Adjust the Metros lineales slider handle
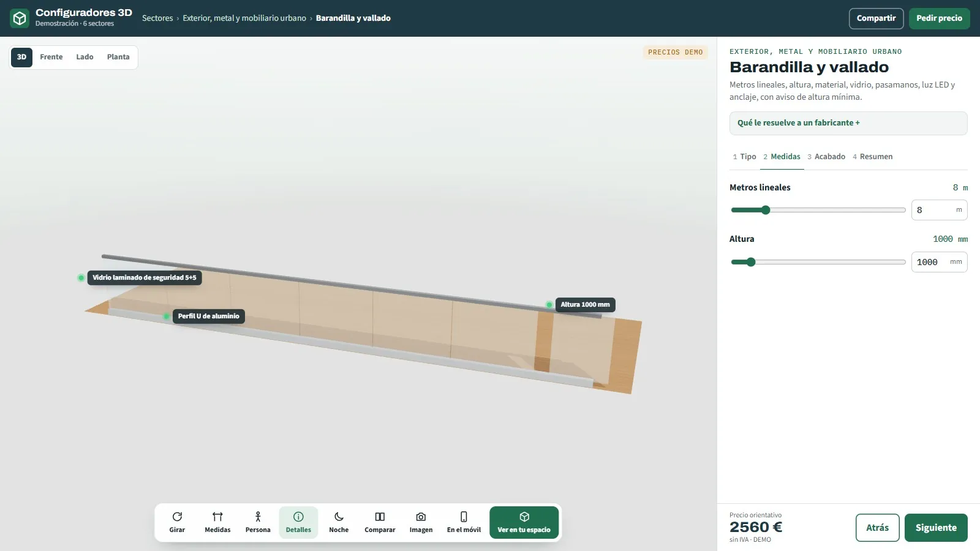Viewport: 980px width, 551px height. coord(766,210)
